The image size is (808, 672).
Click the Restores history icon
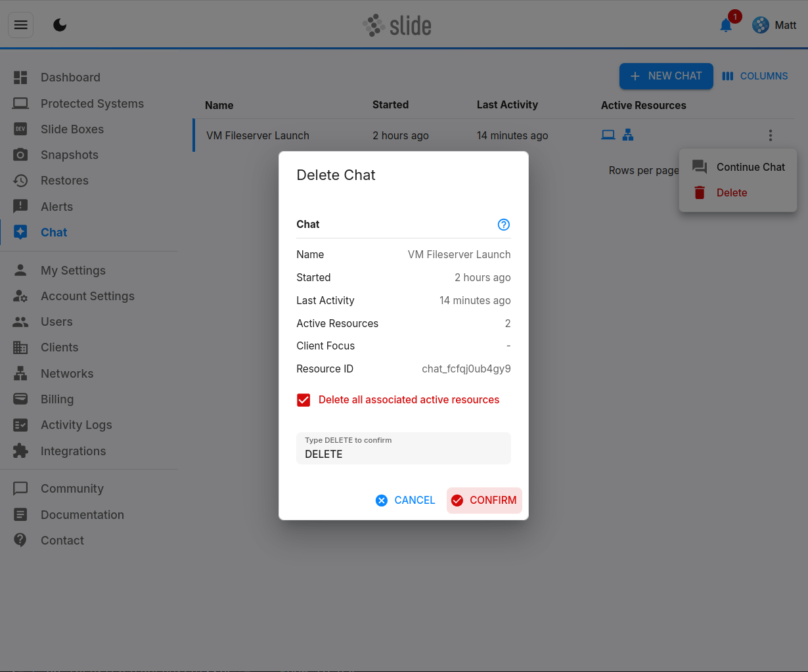20,181
